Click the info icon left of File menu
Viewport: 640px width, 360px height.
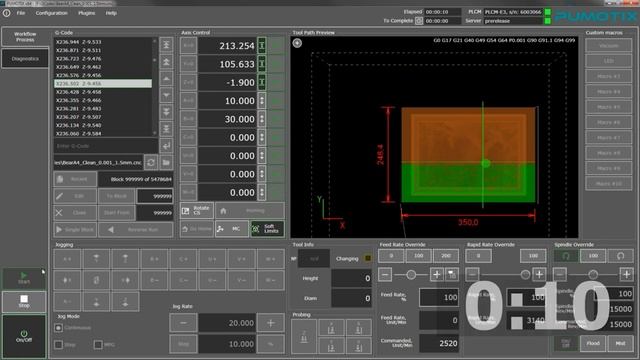pos(7,13)
